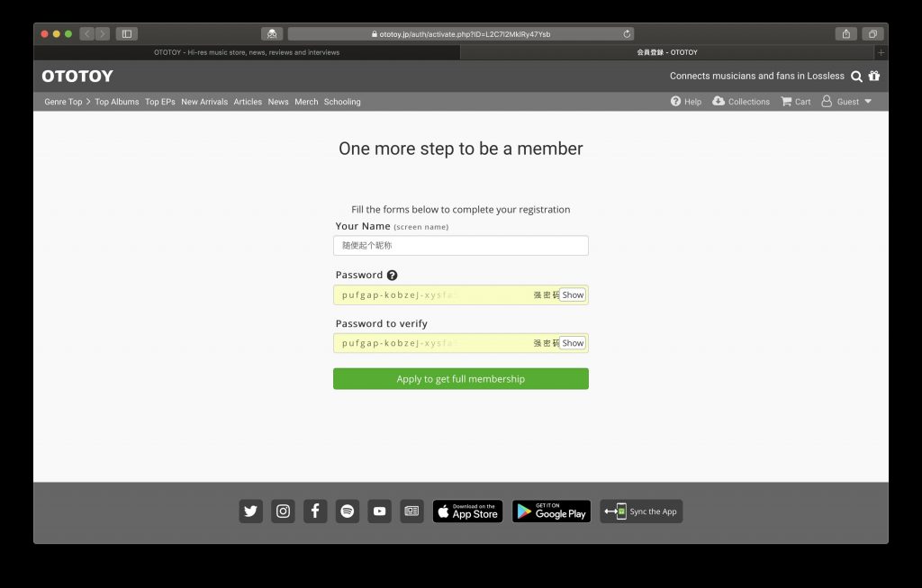922x588 pixels.
Task: Open the Instagram footer icon
Action: pos(283,511)
